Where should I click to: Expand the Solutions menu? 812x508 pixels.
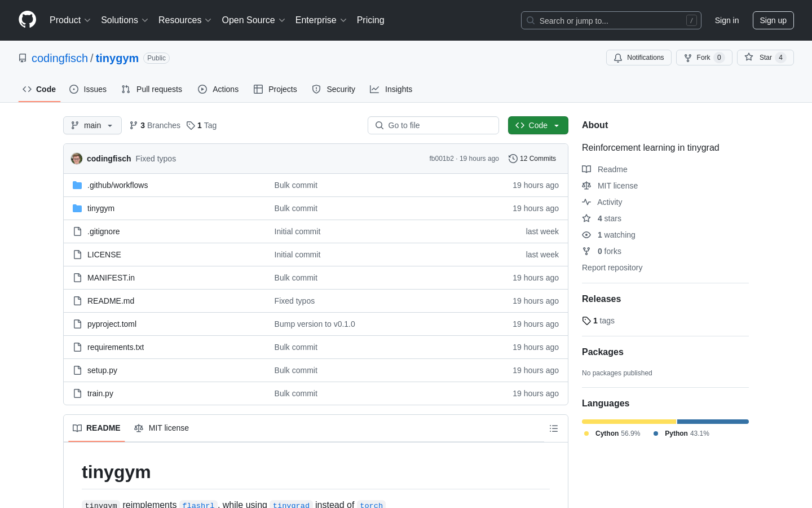[x=125, y=20]
